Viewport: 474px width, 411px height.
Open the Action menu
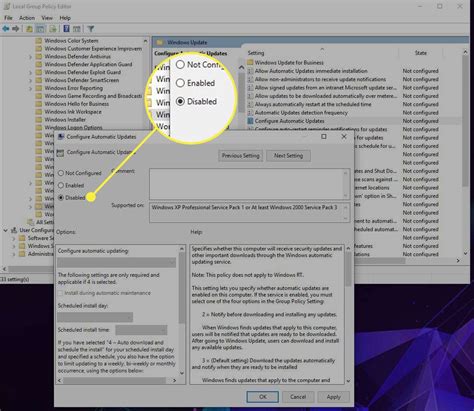click(x=27, y=18)
